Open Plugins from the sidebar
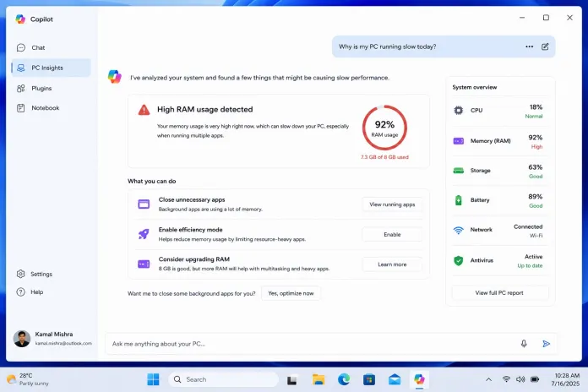588x392 pixels. point(51,89)
